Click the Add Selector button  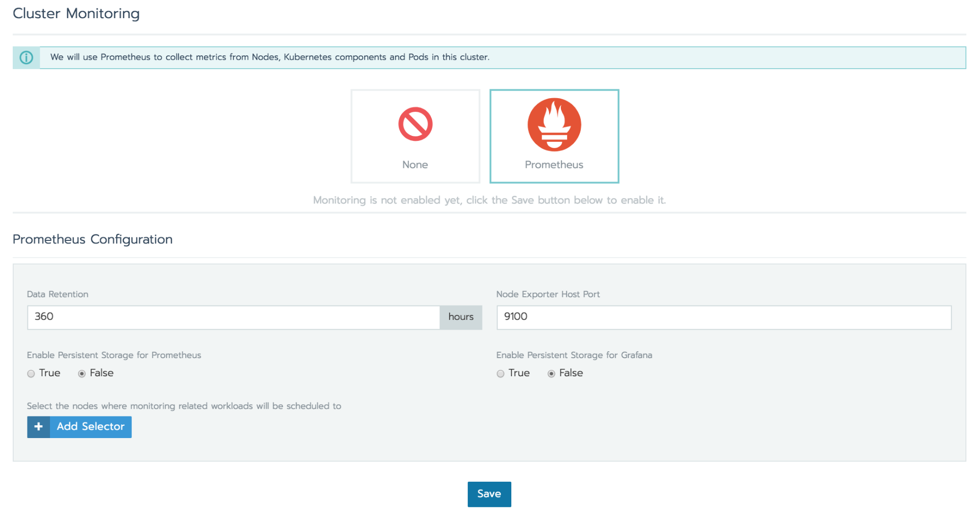(x=79, y=427)
